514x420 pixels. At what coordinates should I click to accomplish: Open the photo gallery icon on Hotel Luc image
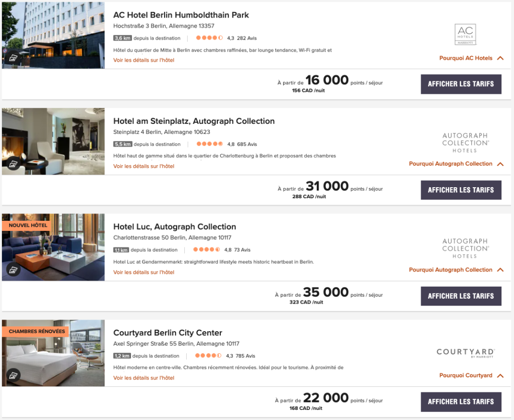click(13, 269)
